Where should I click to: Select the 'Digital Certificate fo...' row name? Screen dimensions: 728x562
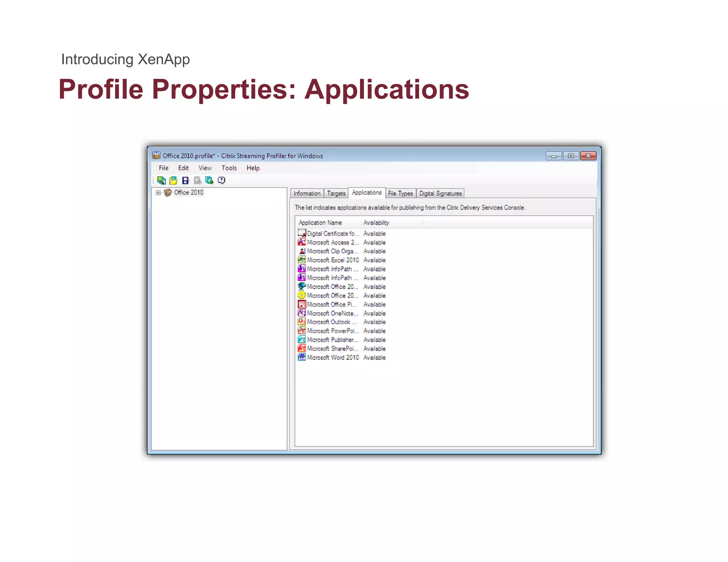(333, 233)
